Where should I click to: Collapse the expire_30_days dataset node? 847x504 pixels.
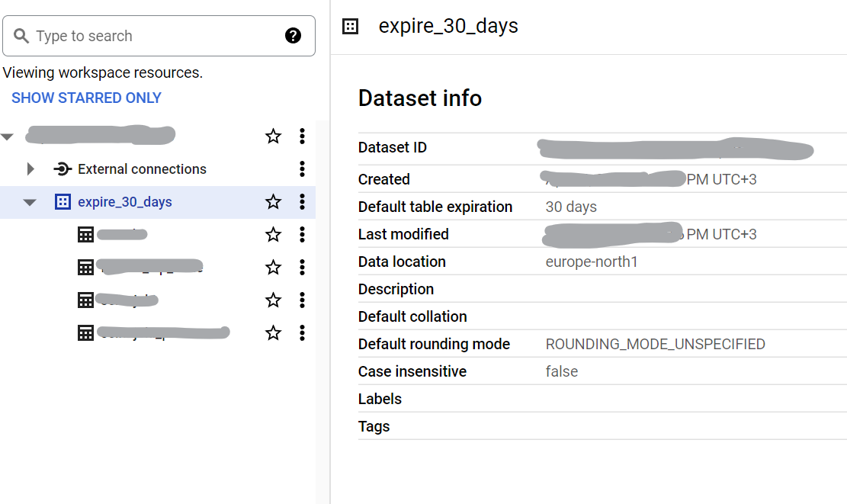(30, 203)
